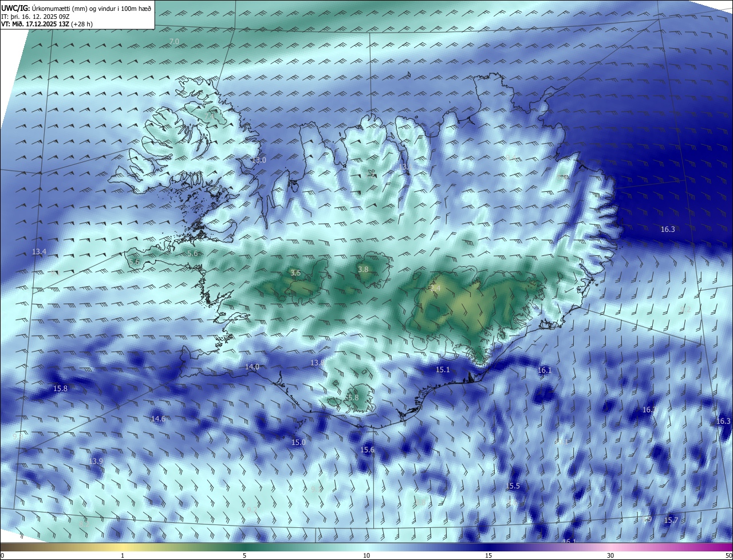Viewport: 733px width, 560px height.
Task: Click the '3.8' value label
Action: (x=363, y=269)
